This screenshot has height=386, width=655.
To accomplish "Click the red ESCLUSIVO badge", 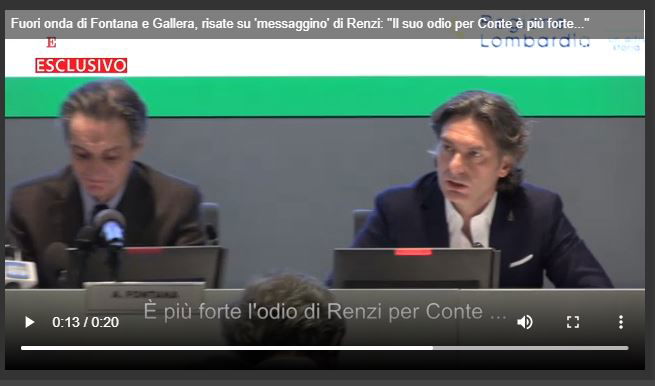I will click(81, 66).
